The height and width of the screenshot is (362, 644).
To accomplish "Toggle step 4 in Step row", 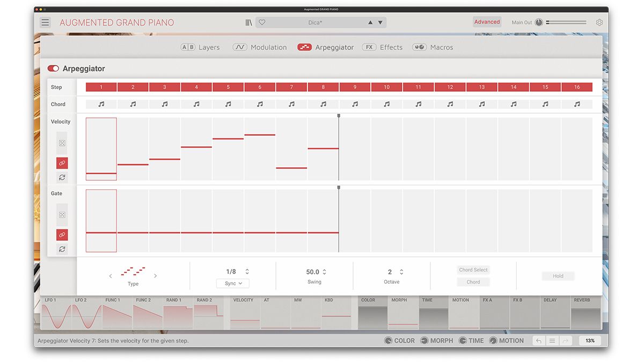I will click(x=196, y=87).
